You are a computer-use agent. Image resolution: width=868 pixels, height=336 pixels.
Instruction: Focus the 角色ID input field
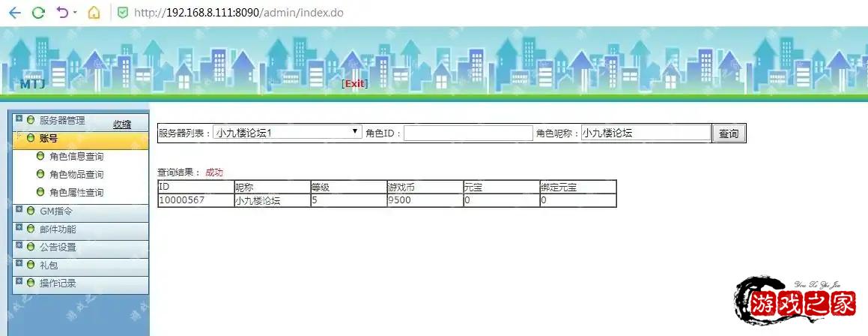tap(468, 133)
